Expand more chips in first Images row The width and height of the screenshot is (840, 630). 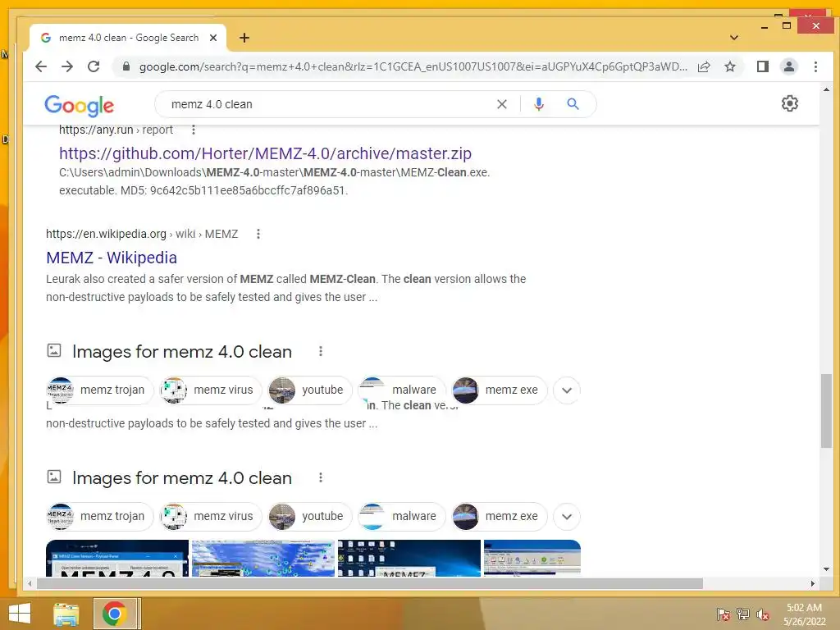click(567, 390)
